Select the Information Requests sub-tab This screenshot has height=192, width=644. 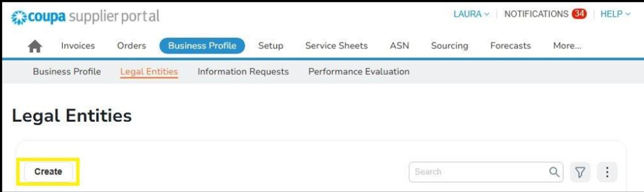point(242,72)
